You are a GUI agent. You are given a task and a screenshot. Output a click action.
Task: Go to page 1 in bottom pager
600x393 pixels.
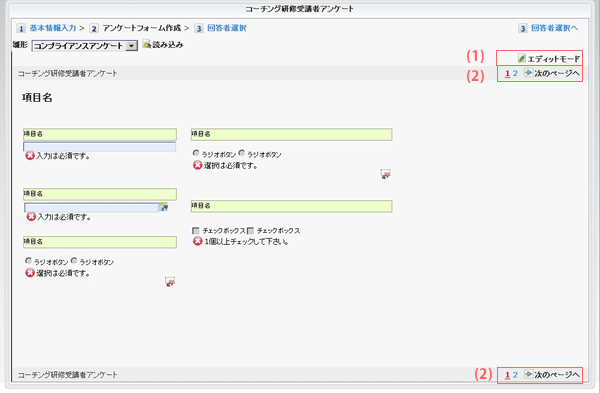pos(507,375)
